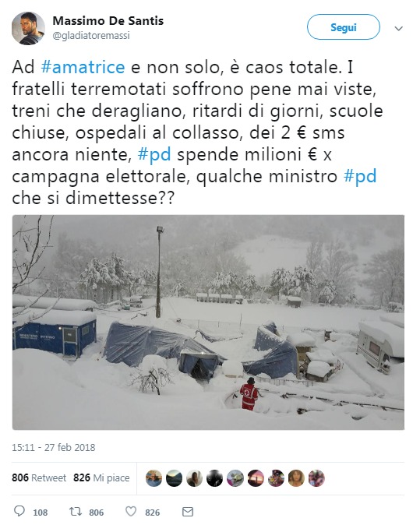Screen dimensions: 420x532
Task: View the list of 806 Retweet
Action: click(x=39, y=477)
